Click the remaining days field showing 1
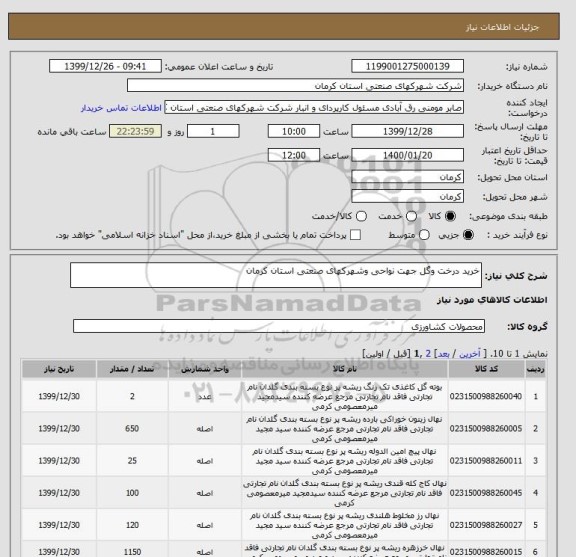Viewport: 576px width, 557px height. click(213, 131)
